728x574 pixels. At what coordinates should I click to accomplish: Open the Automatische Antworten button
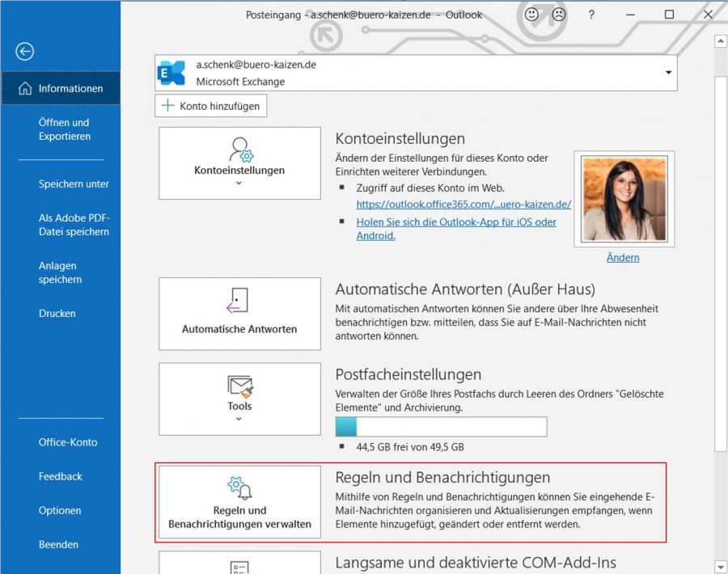tap(239, 314)
